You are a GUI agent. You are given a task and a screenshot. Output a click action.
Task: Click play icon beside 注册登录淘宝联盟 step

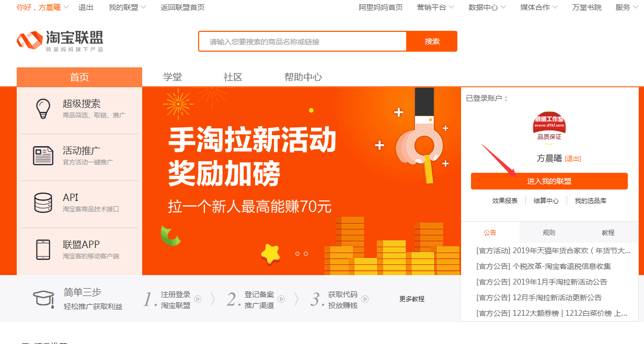click(198, 299)
